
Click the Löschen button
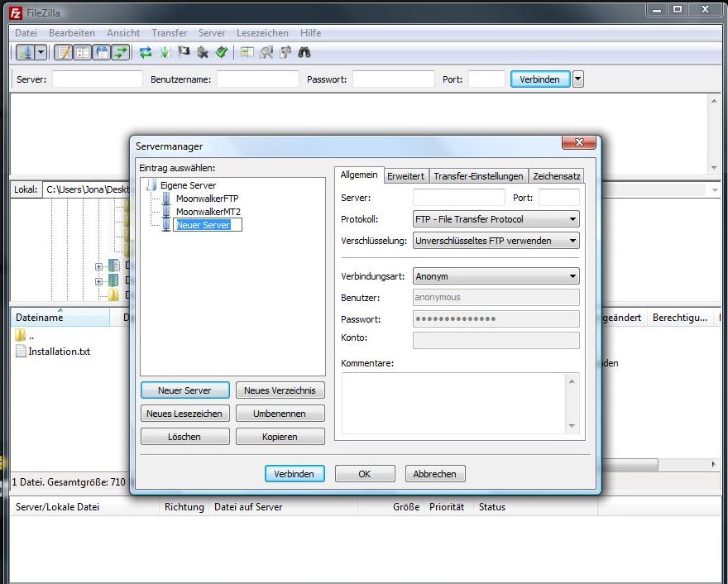tap(184, 437)
